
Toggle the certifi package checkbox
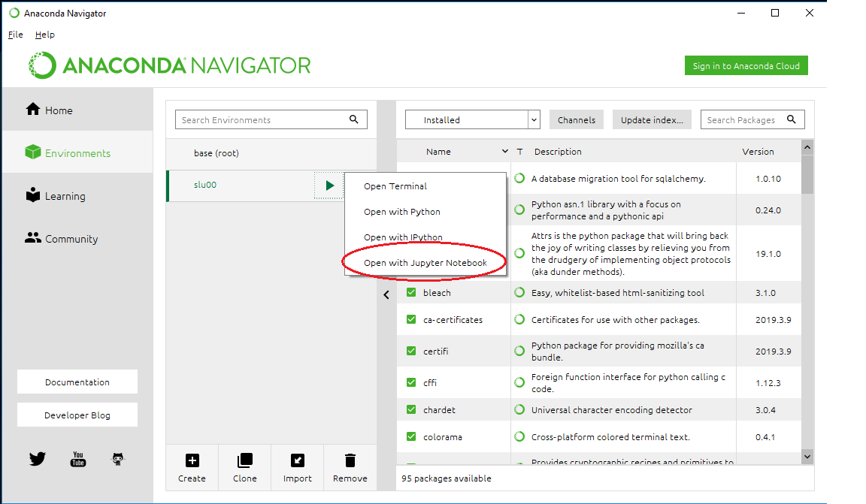tap(411, 351)
